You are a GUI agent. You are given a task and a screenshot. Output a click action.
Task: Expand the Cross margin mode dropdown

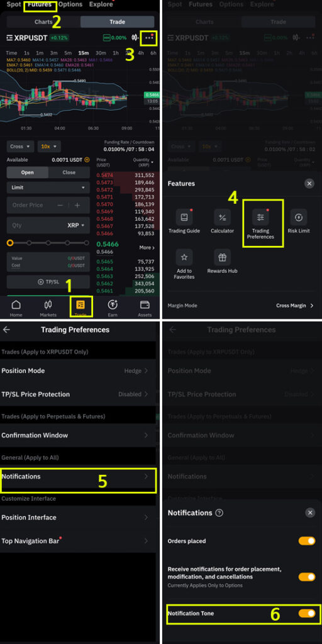pos(21,146)
